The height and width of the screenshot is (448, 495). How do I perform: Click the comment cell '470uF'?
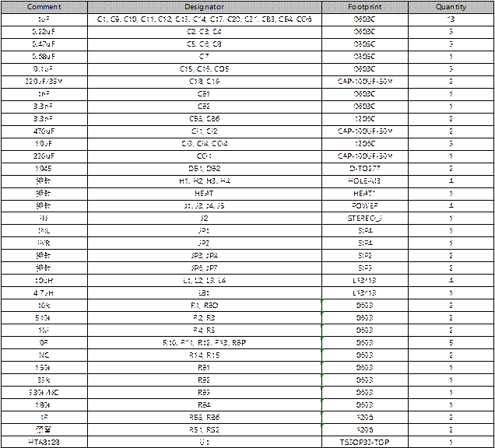(44, 131)
